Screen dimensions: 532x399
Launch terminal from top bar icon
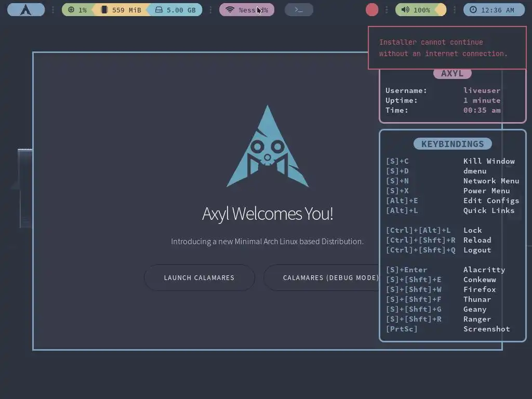point(299,10)
